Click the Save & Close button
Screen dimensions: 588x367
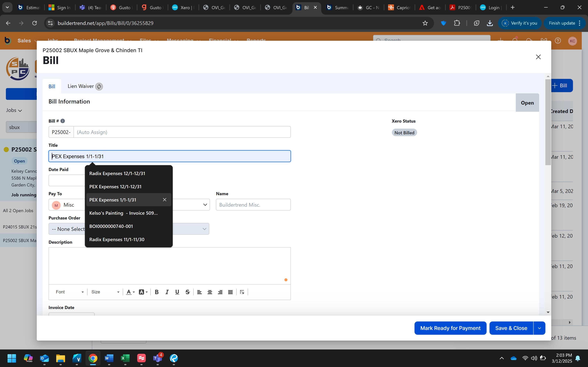click(x=511, y=328)
